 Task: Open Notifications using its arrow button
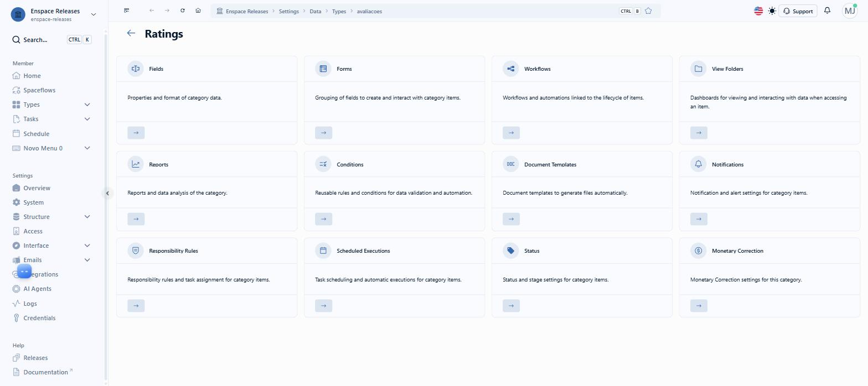[699, 219]
